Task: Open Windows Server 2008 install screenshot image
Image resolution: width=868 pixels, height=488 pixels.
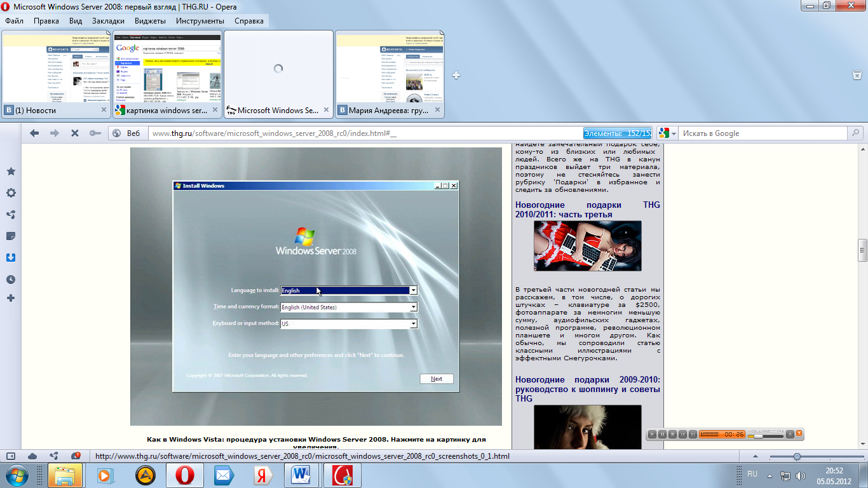Action: tap(316, 287)
